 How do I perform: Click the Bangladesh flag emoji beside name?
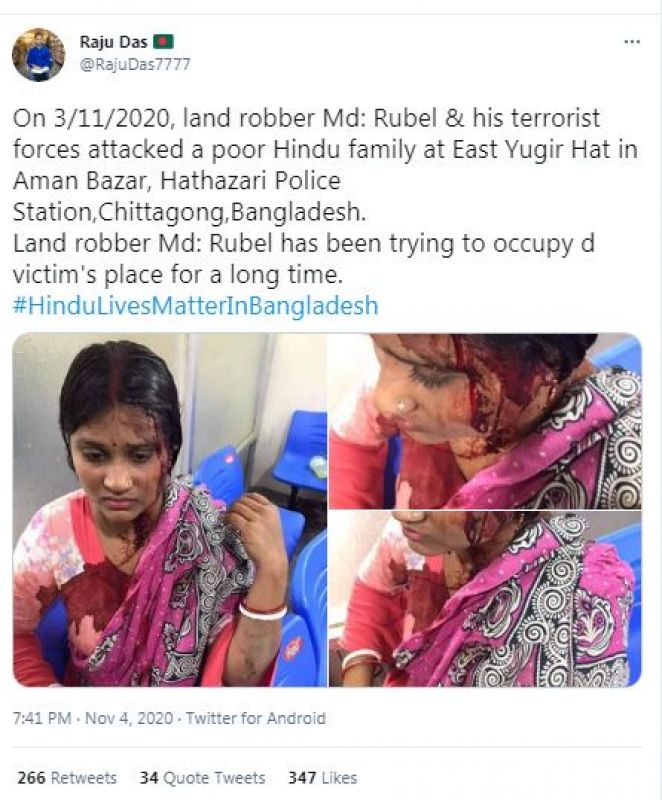point(164,41)
